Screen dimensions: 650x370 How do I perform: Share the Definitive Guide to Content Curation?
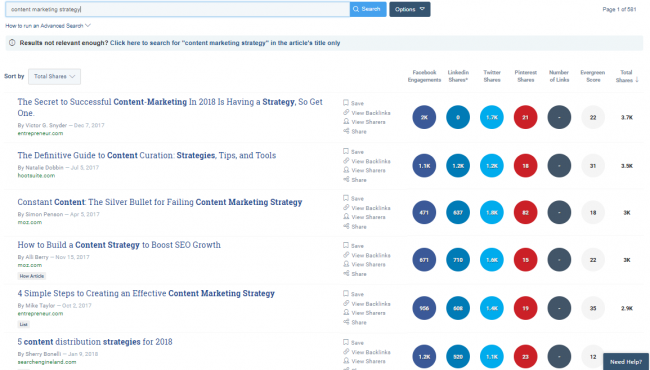pyautogui.click(x=355, y=180)
